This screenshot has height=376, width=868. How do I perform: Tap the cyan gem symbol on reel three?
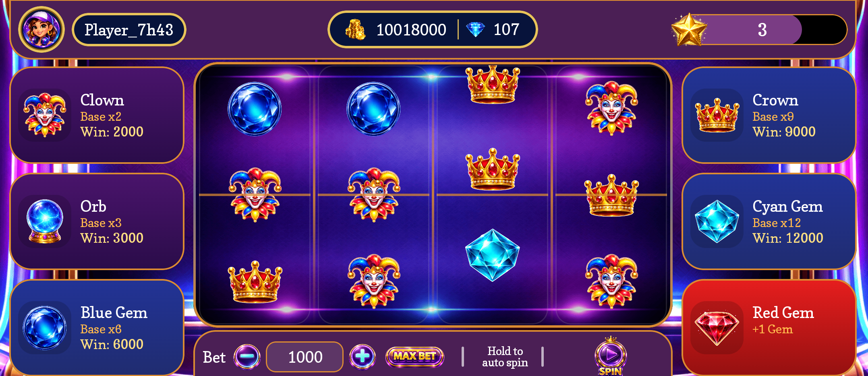point(492,255)
